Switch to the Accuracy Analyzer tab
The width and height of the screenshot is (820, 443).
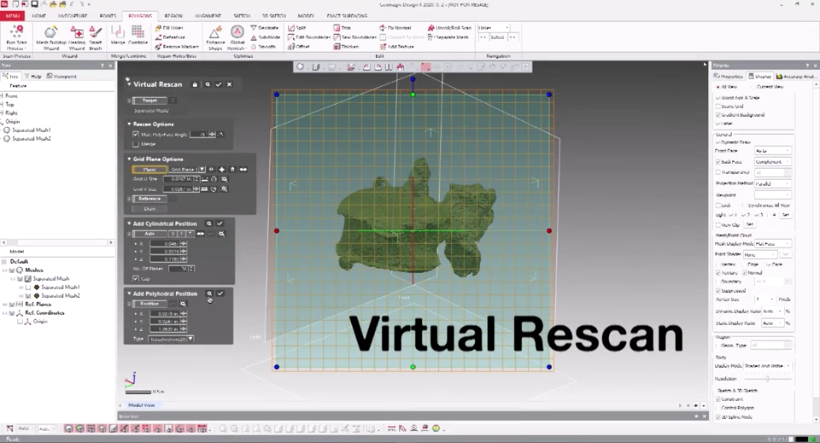(795, 76)
